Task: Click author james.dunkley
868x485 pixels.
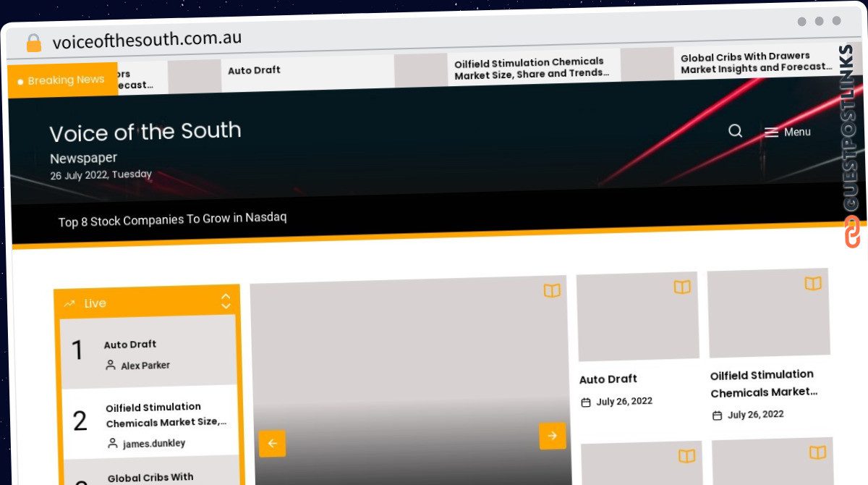Action: tap(154, 443)
